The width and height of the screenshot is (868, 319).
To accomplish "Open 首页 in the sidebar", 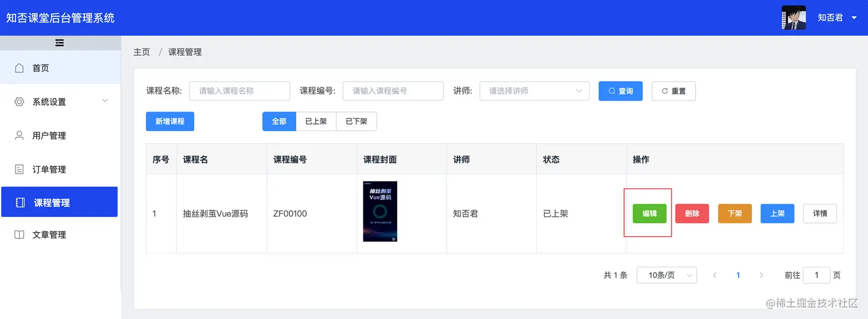I will pos(60,68).
